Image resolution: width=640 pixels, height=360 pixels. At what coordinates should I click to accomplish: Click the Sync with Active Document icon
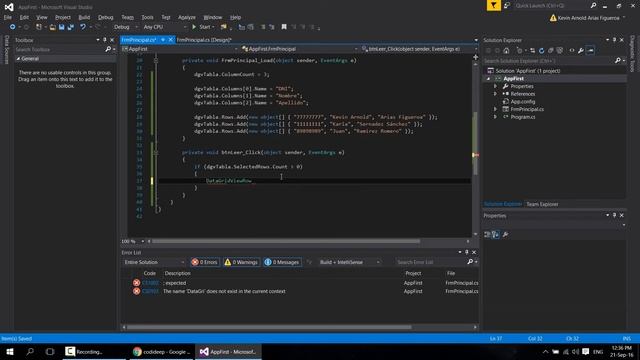532,51
